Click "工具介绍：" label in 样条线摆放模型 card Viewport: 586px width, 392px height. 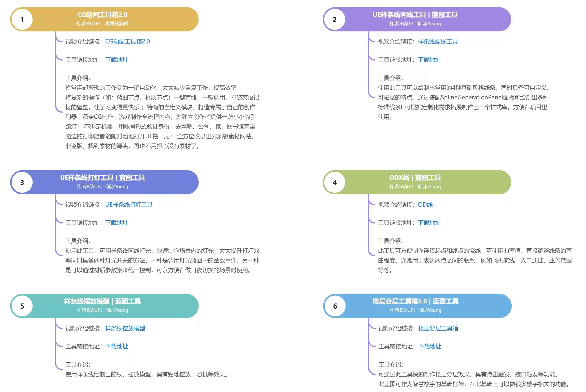78,364
